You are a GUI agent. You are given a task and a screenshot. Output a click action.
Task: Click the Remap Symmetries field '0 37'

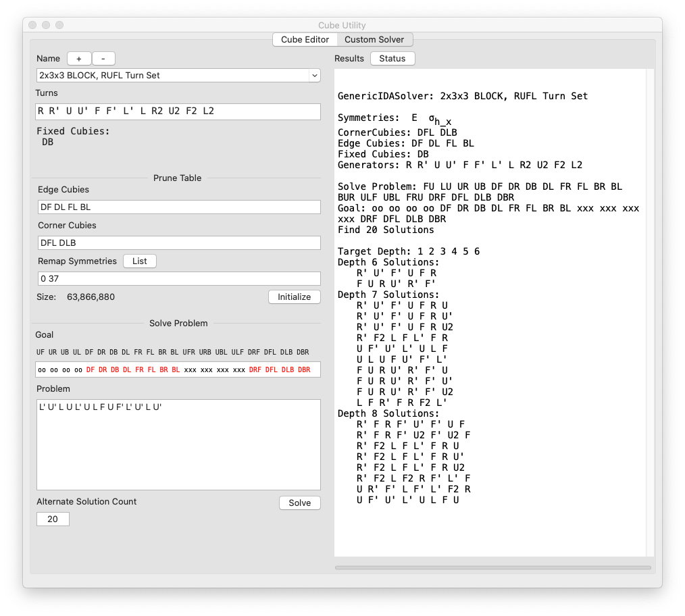pyautogui.click(x=179, y=279)
